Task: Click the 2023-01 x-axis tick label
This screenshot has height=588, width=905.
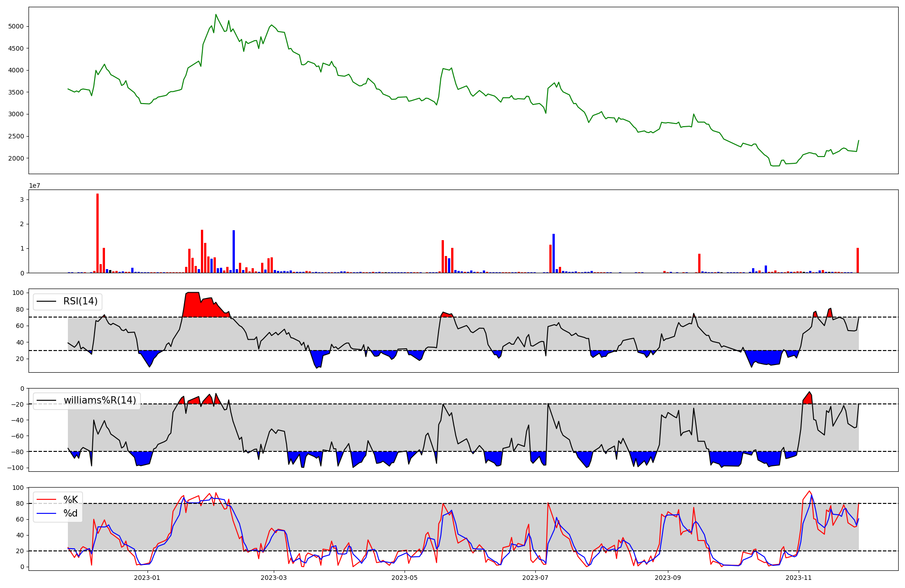Action: coord(147,578)
